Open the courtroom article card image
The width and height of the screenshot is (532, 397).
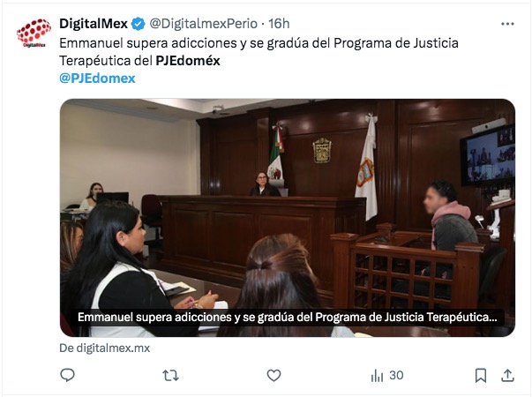coord(288,218)
